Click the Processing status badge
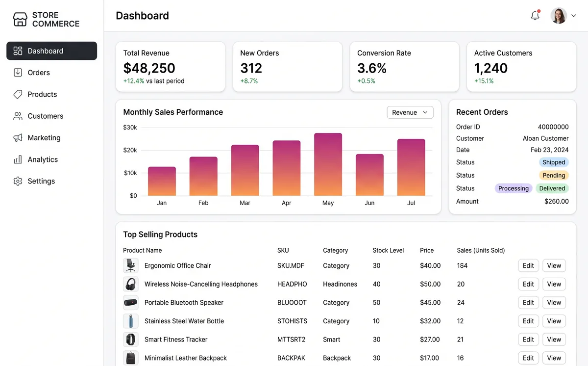 [514, 188]
